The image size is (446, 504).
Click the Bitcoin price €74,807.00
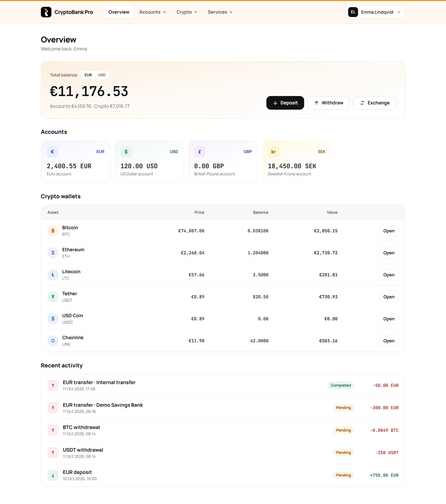click(x=191, y=231)
